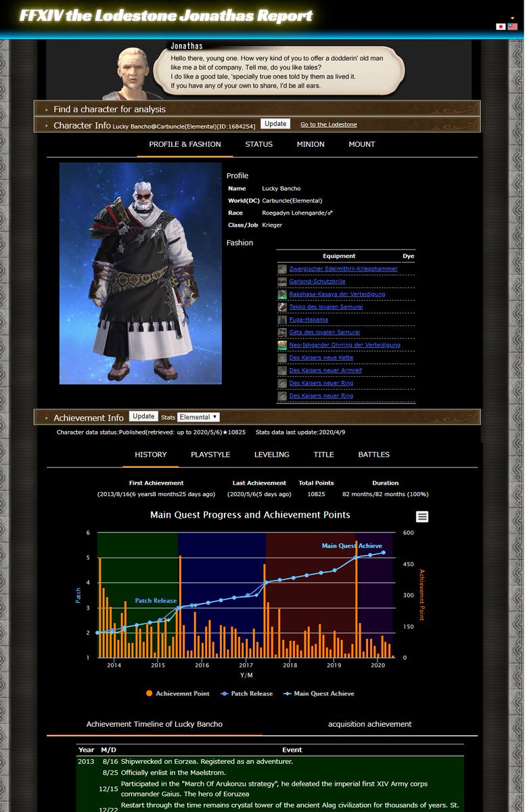This screenshot has width=525, height=812.
Task: Toggle the Achievement Point legend series
Action: 178,694
